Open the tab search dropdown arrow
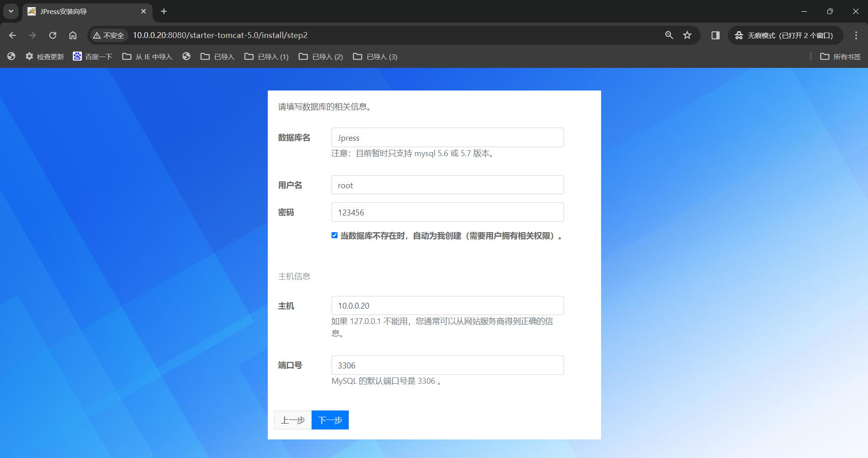Viewport: 868px width, 458px height. [11, 11]
